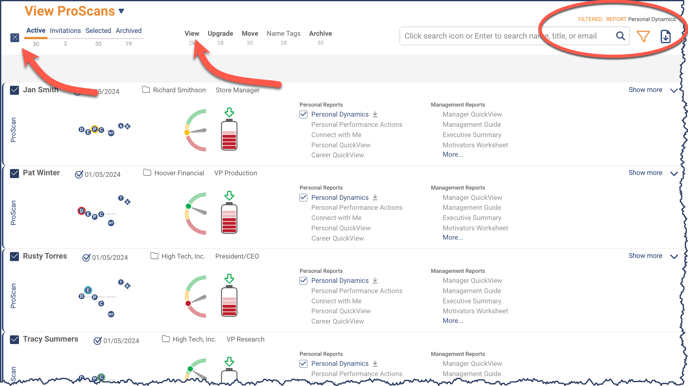Choose the Move action

tap(250, 33)
